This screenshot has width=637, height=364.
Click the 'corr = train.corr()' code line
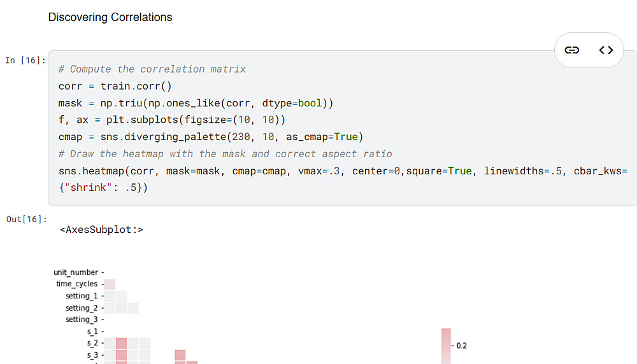pos(115,86)
